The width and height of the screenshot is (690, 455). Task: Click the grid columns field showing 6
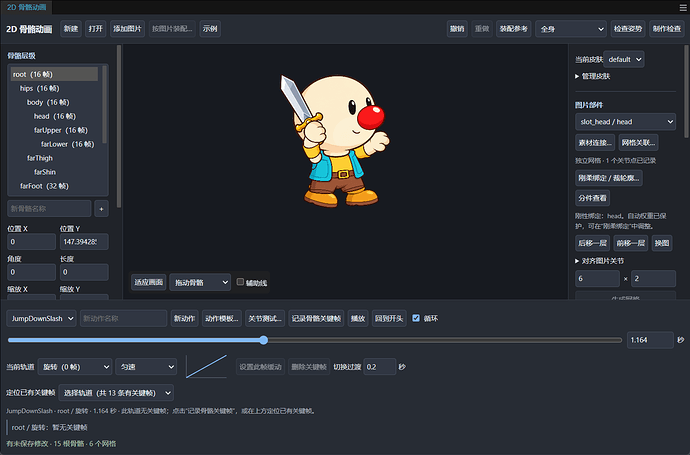(598, 279)
